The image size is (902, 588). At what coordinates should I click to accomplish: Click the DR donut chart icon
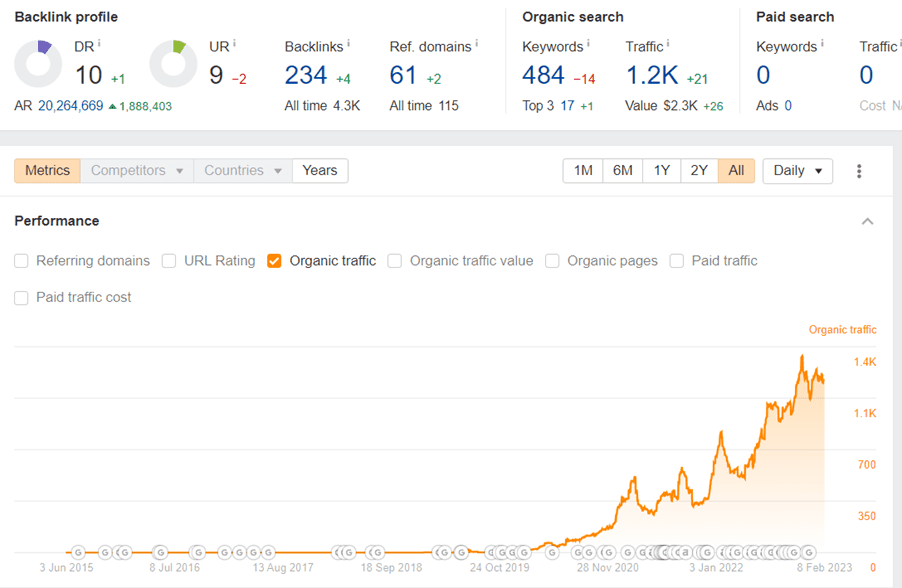tap(38, 64)
